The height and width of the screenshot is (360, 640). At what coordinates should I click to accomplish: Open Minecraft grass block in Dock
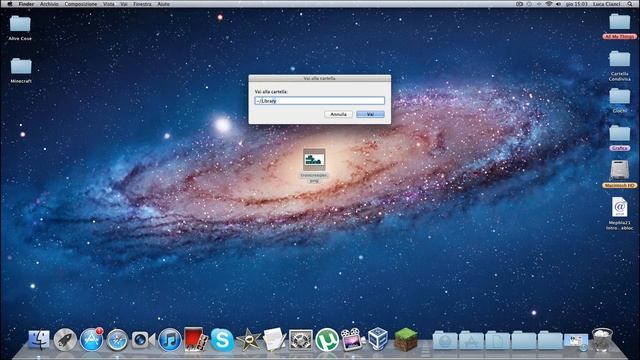[x=405, y=339]
